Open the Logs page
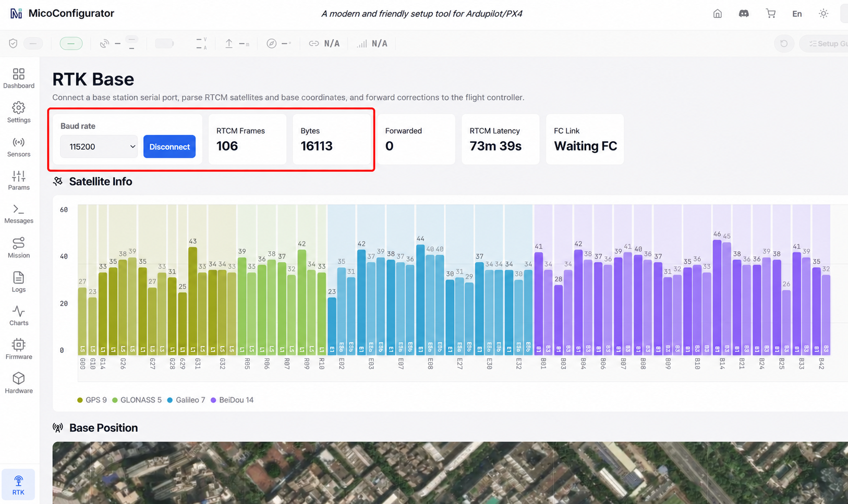Image resolution: width=848 pixels, height=504 pixels. pos(19,282)
